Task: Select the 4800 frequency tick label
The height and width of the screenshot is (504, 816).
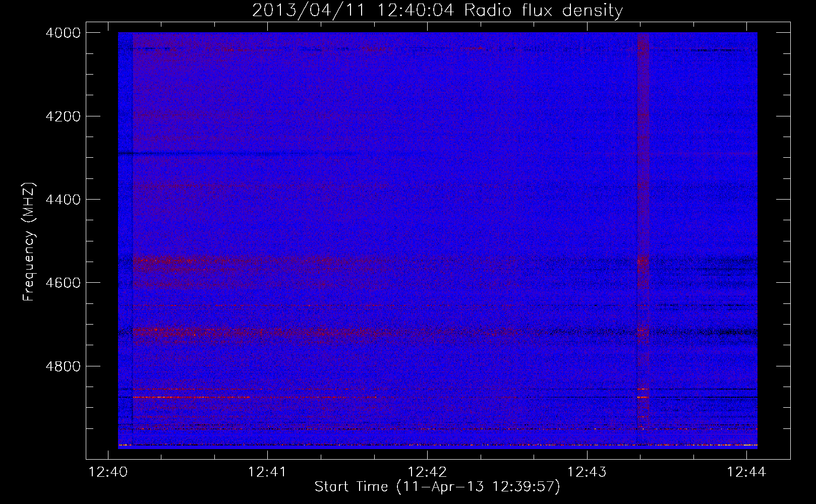Action: click(63, 366)
